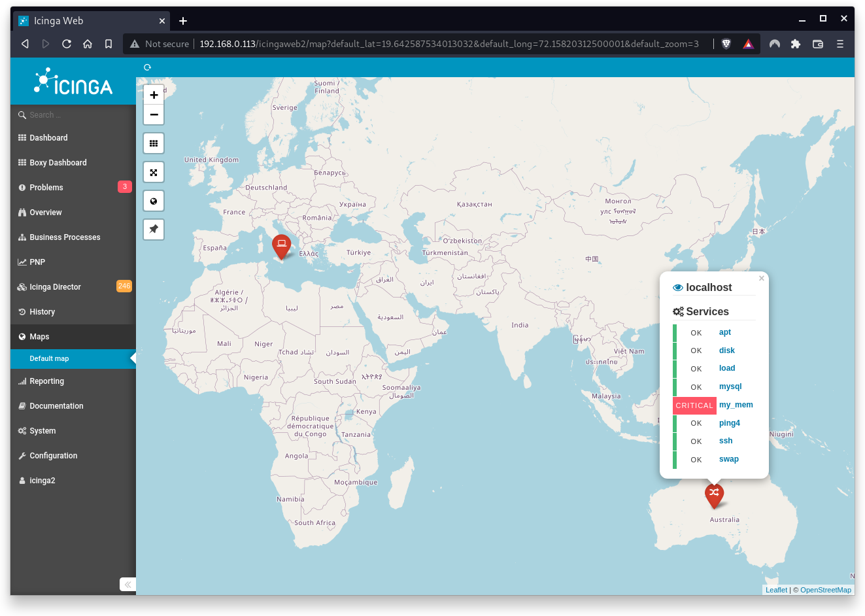The width and height of the screenshot is (865, 616).
Task: Open the critical my_mem service
Action: coord(736,405)
